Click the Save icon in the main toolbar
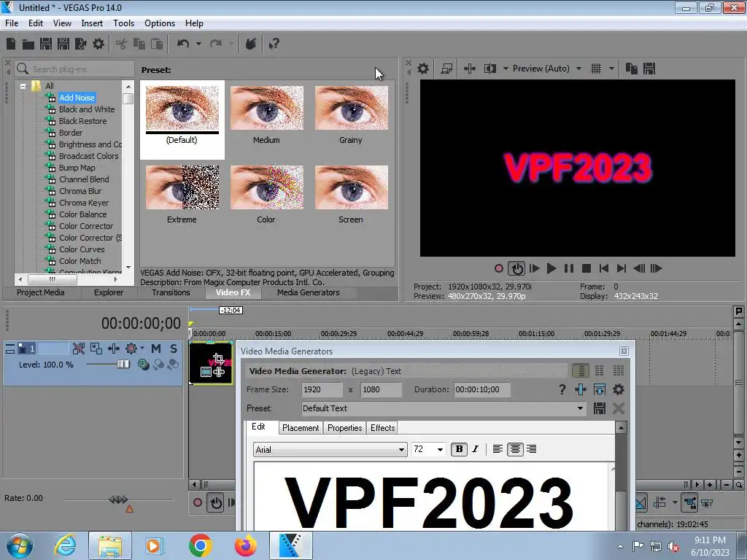The width and height of the screenshot is (747, 560). (46, 44)
